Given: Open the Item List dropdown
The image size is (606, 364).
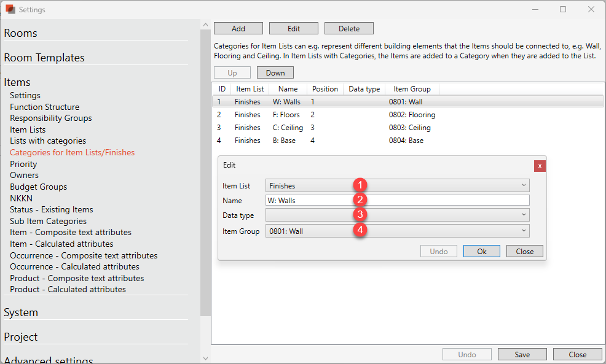Looking at the screenshot, I should [397, 185].
